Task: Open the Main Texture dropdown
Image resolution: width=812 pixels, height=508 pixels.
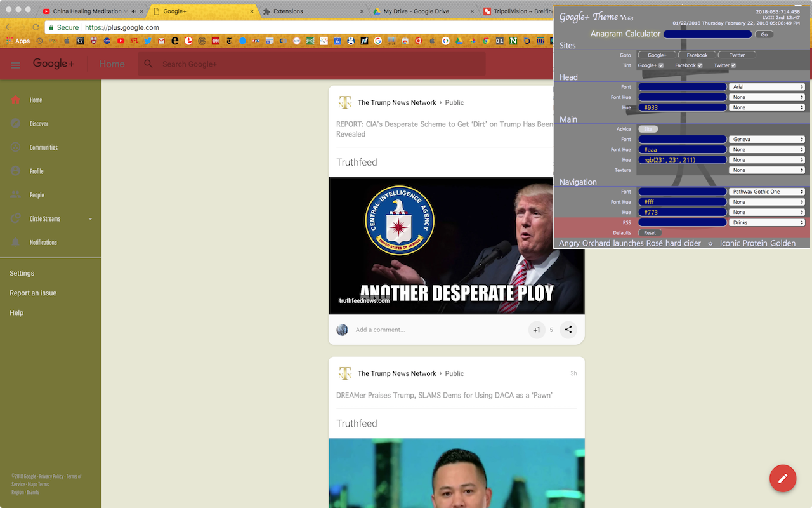Action: pos(767,170)
